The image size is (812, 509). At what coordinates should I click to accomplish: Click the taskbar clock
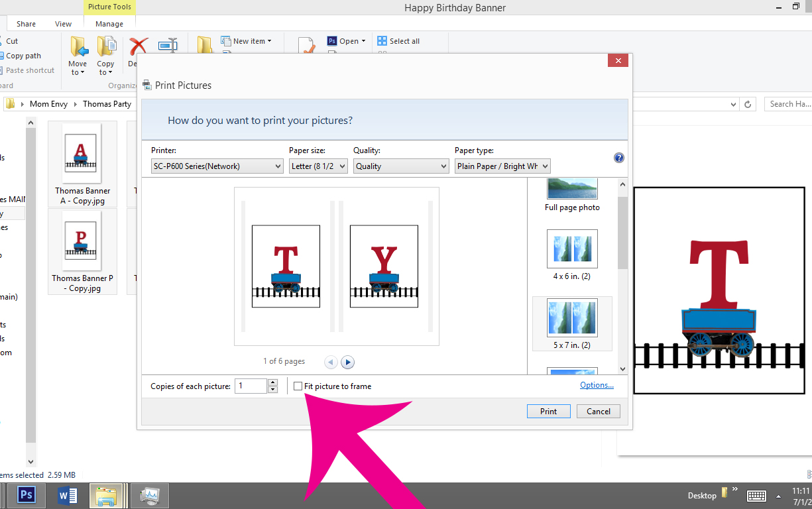(801, 496)
